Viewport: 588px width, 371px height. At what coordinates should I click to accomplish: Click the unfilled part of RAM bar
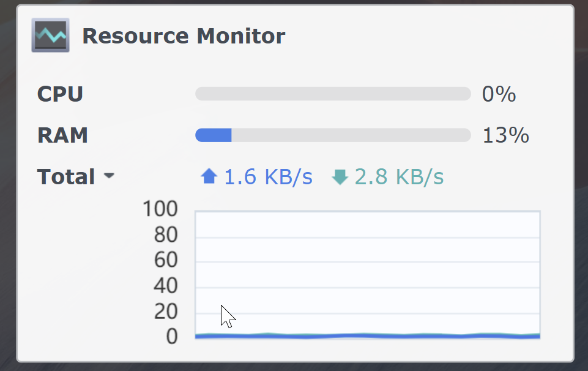tap(351, 135)
